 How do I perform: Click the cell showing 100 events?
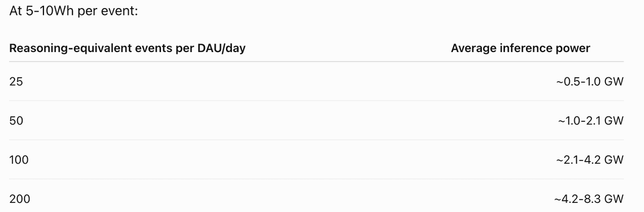(19, 160)
